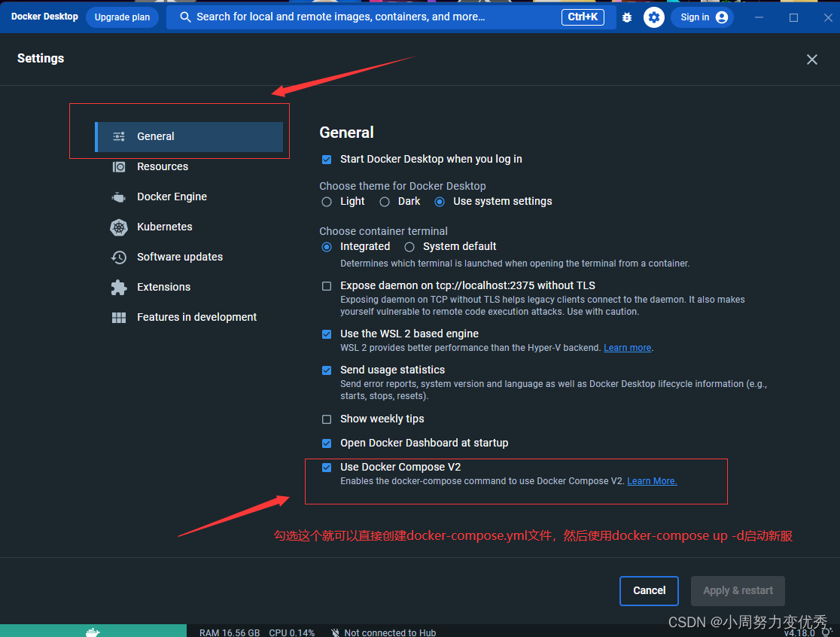Image resolution: width=840 pixels, height=637 pixels.
Task: Open Features in development settings tab
Action: click(x=189, y=317)
